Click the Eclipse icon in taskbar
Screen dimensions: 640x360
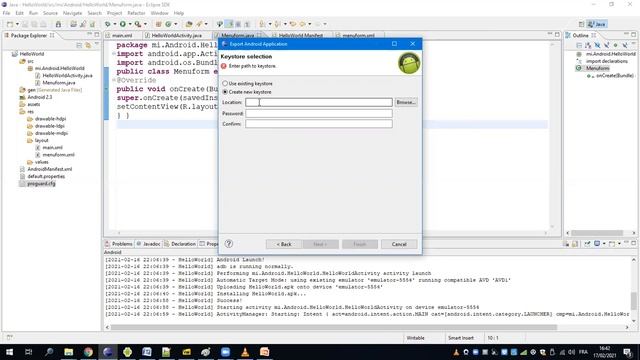[x=107, y=352]
